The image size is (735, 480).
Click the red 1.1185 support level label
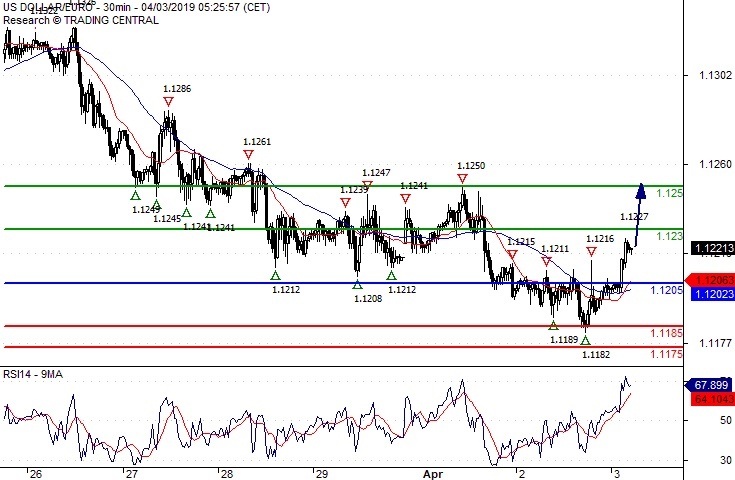(667, 333)
